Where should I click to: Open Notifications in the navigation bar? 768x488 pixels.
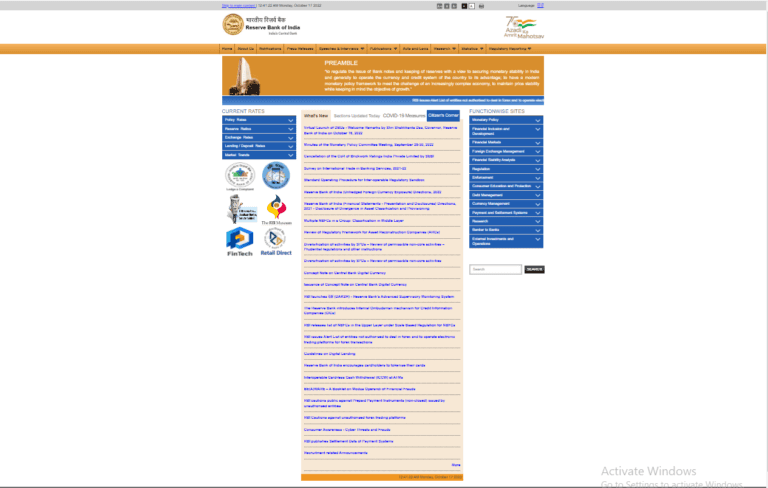click(x=270, y=48)
